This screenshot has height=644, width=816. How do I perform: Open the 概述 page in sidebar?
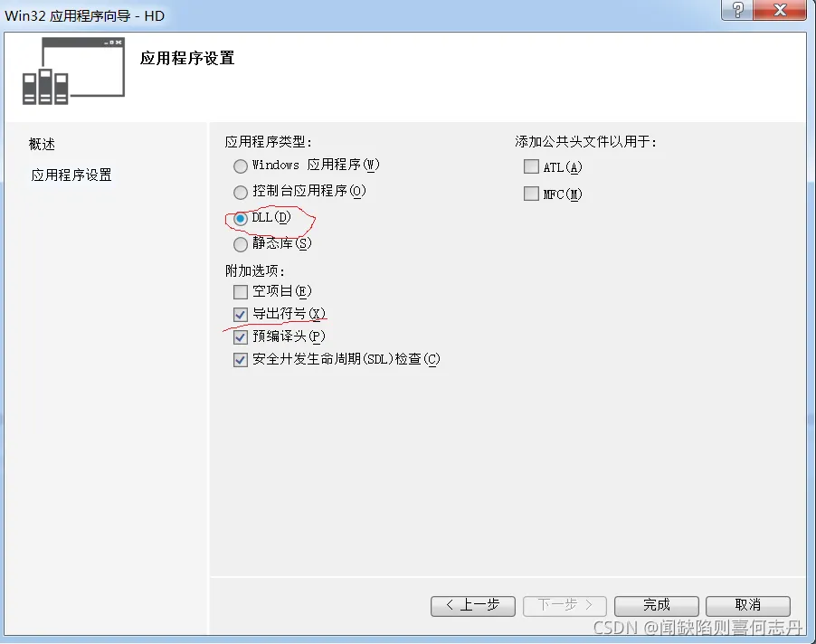coord(43,144)
